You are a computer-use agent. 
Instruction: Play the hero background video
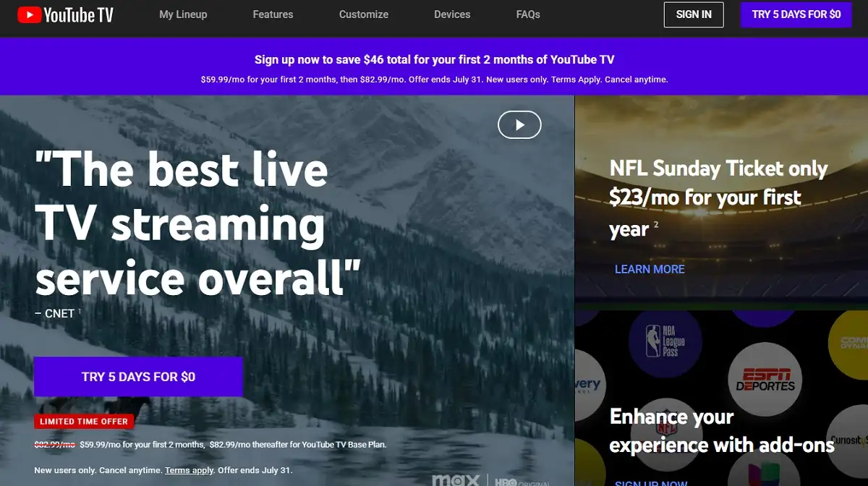pos(519,124)
